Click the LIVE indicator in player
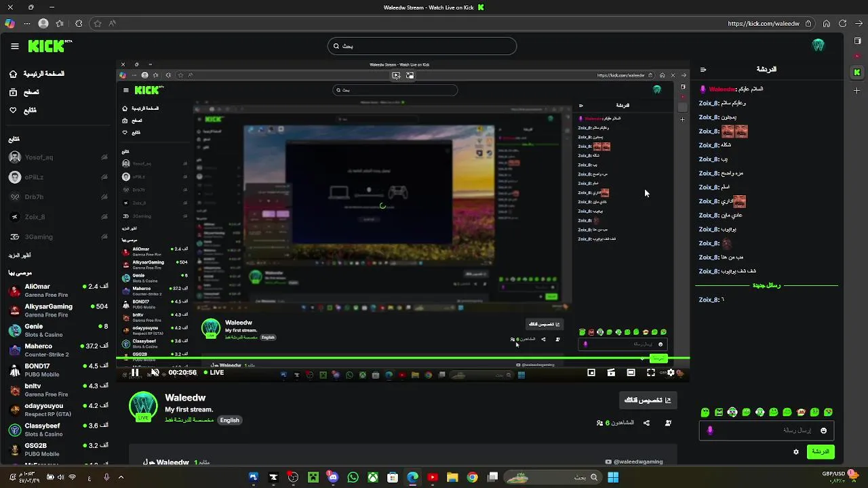 (x=214, y=372)
